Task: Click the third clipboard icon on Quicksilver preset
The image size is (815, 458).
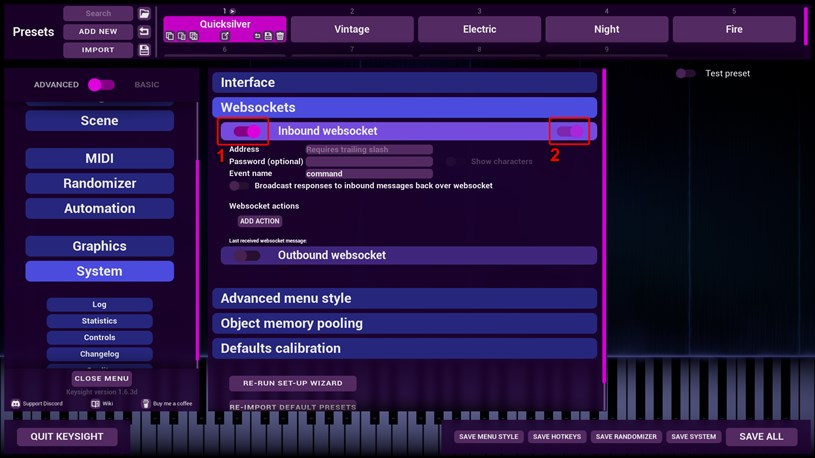Action: [193, 36]
